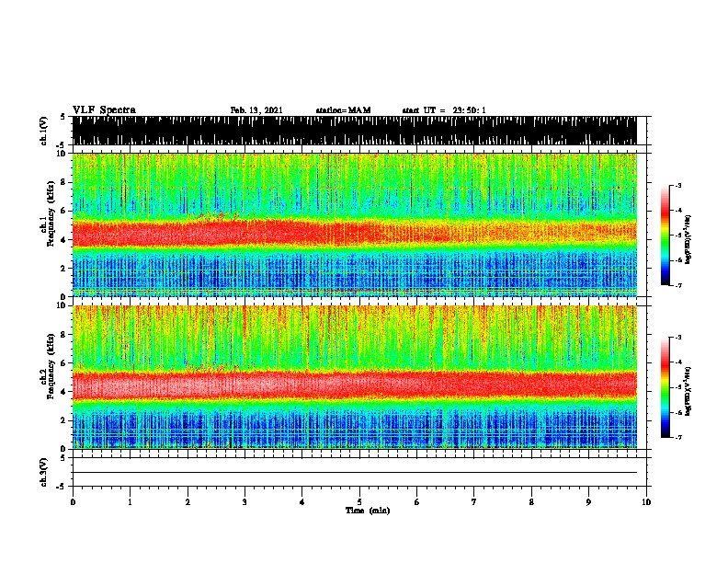Click the log(PSD) units label beside ch.2 colorbar
This screenshot has height=563, width=728.
click(x=688, y=391)
